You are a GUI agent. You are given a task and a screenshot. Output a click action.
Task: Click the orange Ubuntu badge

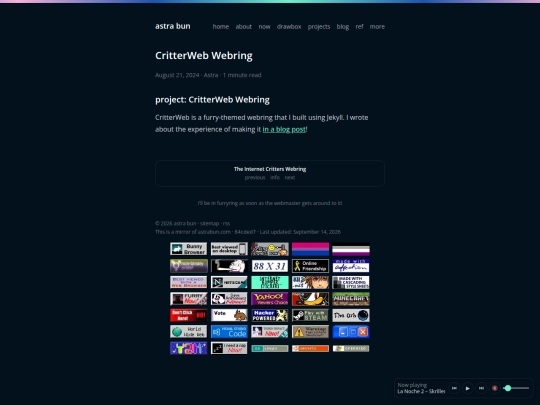[310, 349]
